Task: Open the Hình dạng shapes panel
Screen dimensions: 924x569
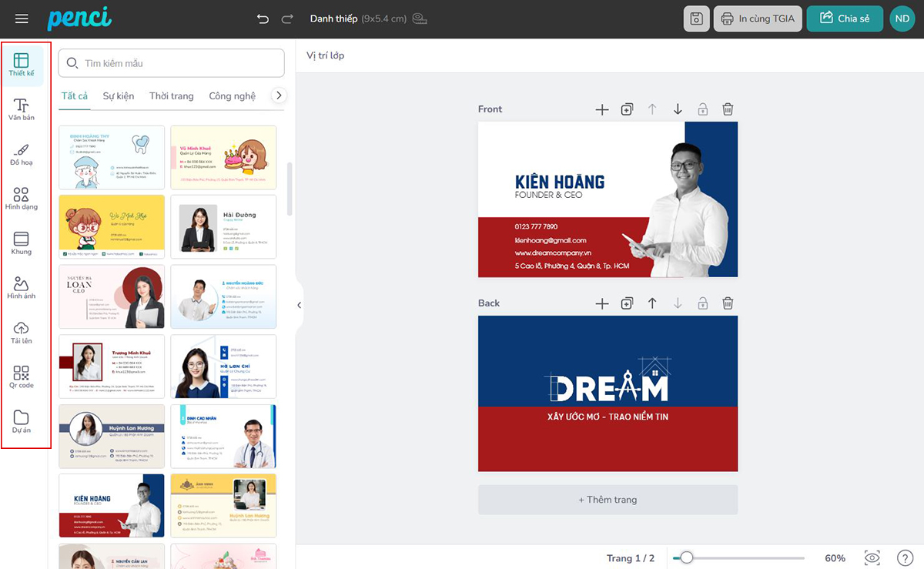Action: [22, 199]
